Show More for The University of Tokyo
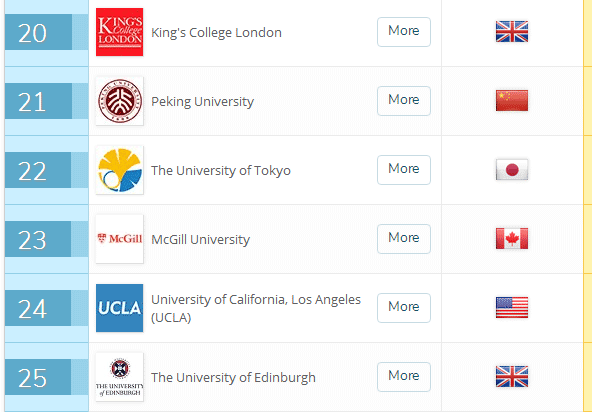The width and height of the screenshot is (592, 412). (404, 170)
